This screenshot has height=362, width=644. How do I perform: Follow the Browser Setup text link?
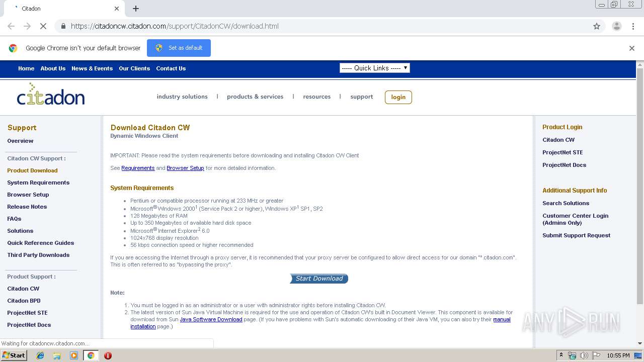click(185, 168)
